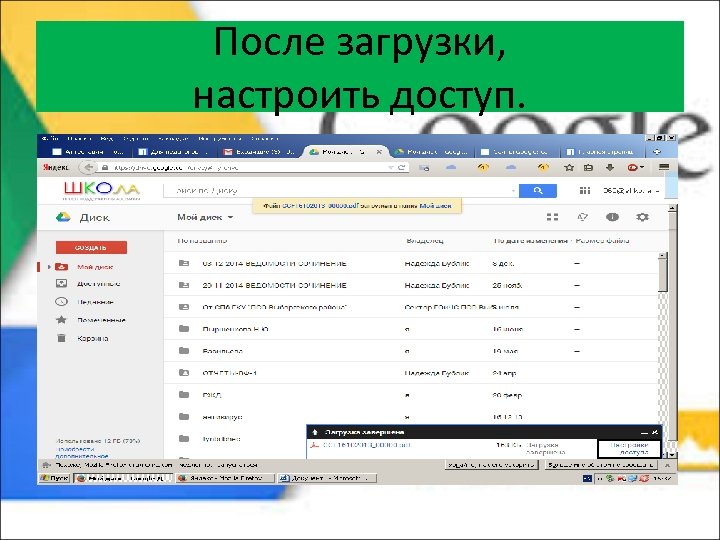The image size is (720, 540).
Task: Close the active Google Drive tab
Action: click(379, 152)
